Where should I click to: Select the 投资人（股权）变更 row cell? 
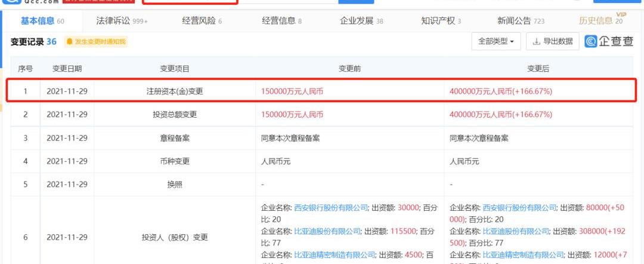175,237
